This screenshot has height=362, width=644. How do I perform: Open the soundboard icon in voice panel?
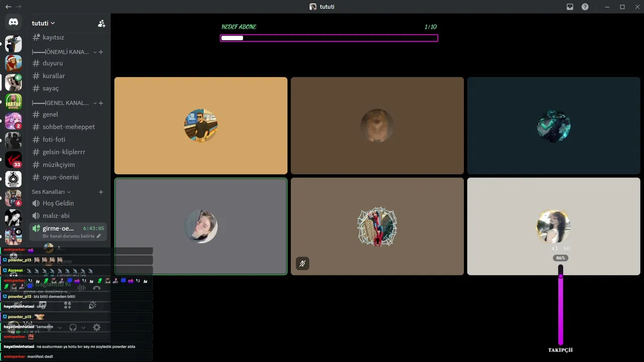[93, 305]
